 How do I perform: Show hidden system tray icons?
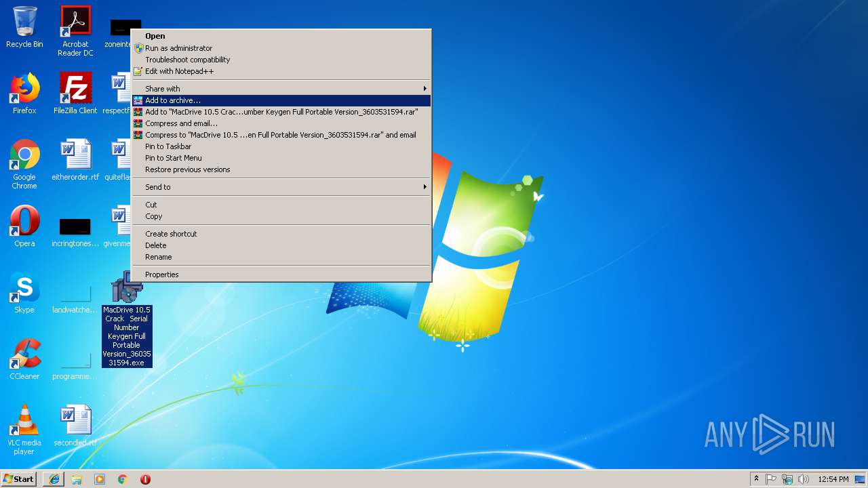coord(756,479)
